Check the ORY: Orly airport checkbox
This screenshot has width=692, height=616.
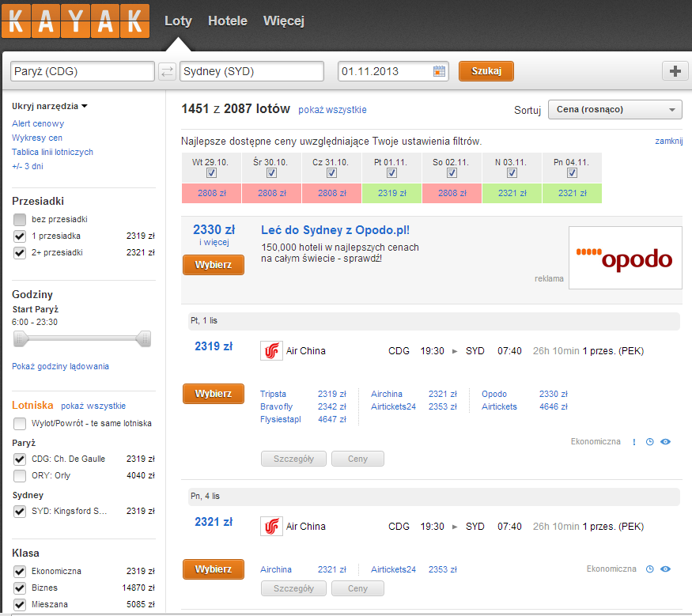pyautogui.click(x=20, y=476)
